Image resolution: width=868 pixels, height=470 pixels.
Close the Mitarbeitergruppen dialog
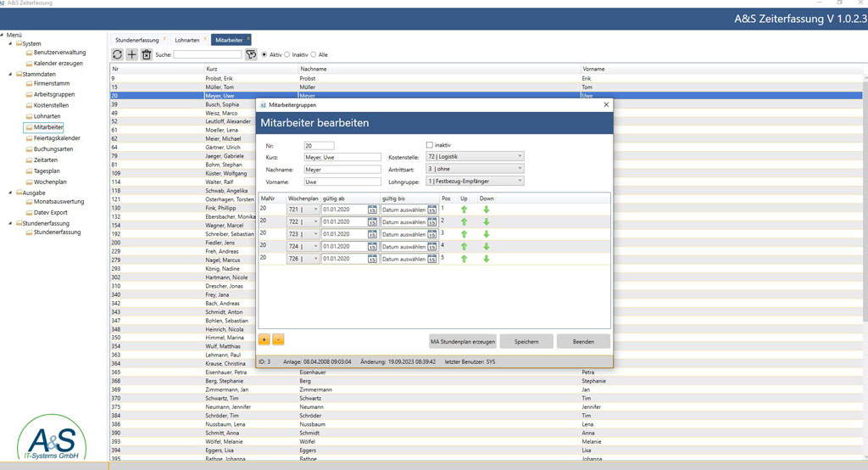coord(606,104)
